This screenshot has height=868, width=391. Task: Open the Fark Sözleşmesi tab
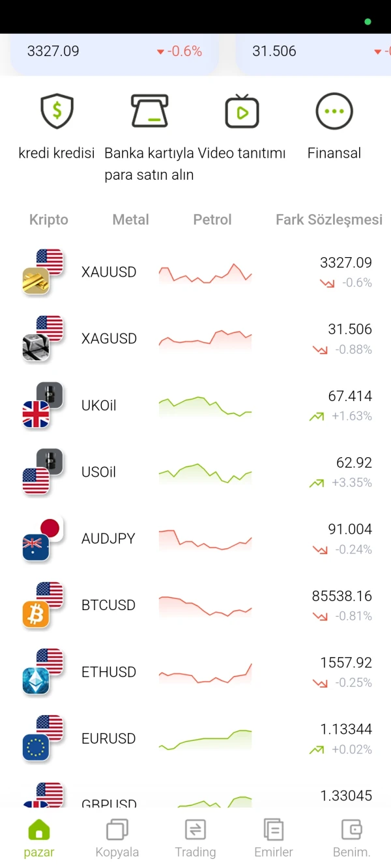[329, 220]
